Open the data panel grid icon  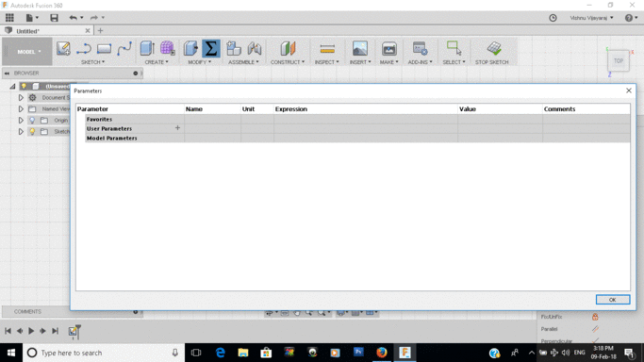pos(9,18)
